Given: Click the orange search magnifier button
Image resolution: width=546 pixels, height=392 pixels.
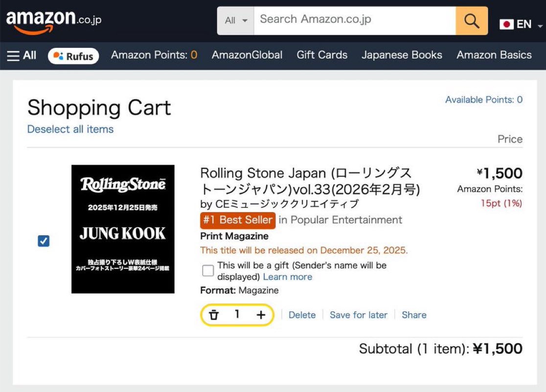Looking at the screenshot, I should (472, 21).
